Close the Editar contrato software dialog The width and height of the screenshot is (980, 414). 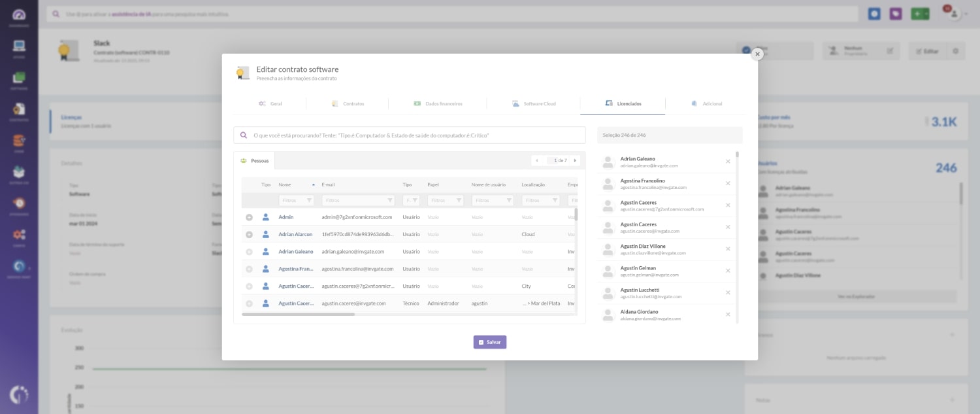(757, 54)
